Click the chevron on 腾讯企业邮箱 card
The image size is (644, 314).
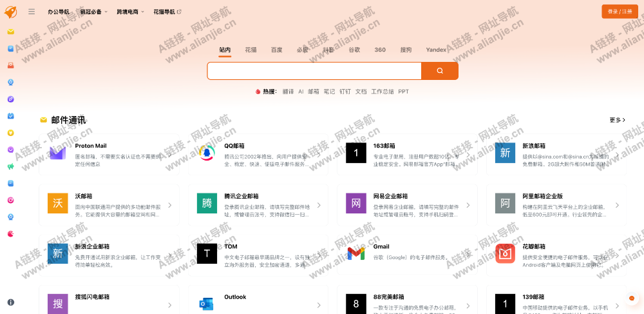click(319, 205)
